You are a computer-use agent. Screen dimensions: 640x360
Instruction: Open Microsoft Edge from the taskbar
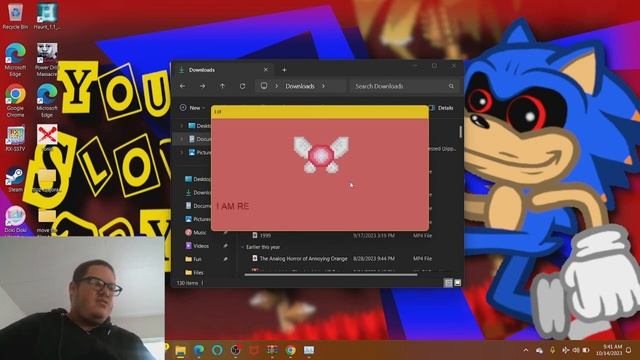199,350
